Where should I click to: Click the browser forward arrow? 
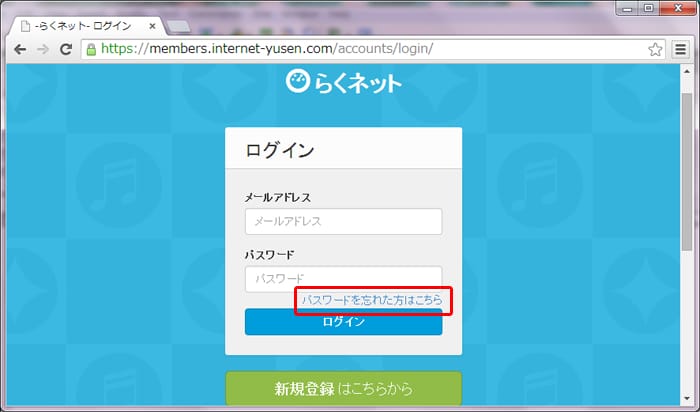[43, 49]
